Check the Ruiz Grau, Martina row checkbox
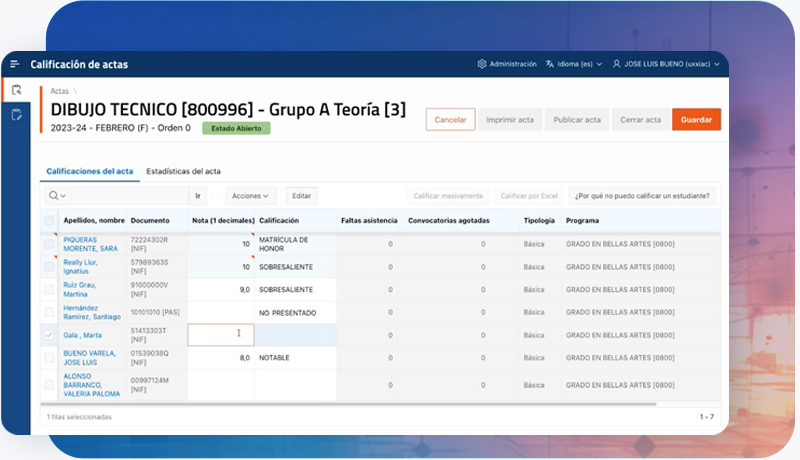 click(49, 288)
